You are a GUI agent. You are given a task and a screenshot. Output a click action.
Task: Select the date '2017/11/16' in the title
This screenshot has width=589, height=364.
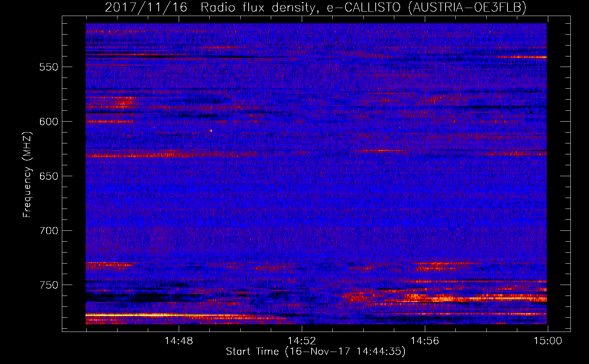146,7
